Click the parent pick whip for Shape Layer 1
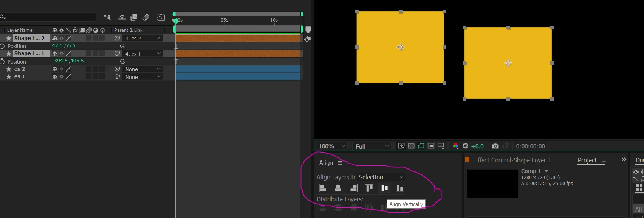644x218 pixels. pos(117,53)
